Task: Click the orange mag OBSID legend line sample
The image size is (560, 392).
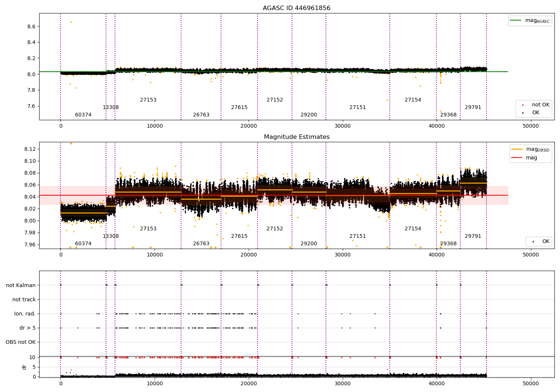Action: point(517,149)
